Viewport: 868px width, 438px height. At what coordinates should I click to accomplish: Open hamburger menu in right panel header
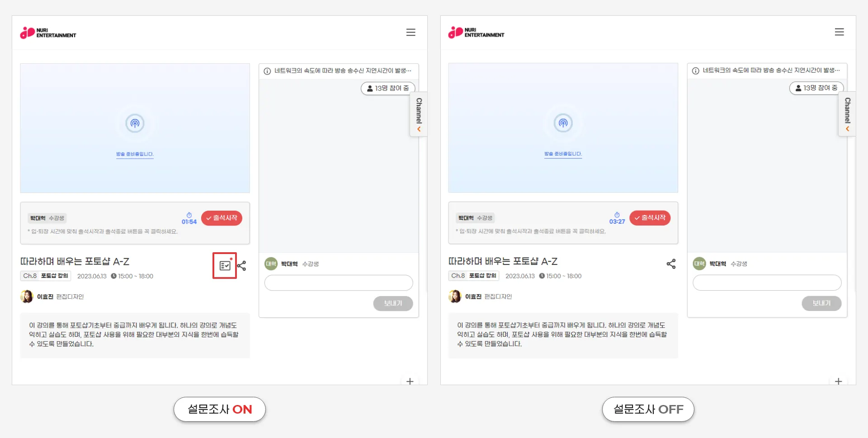[839, 32]
